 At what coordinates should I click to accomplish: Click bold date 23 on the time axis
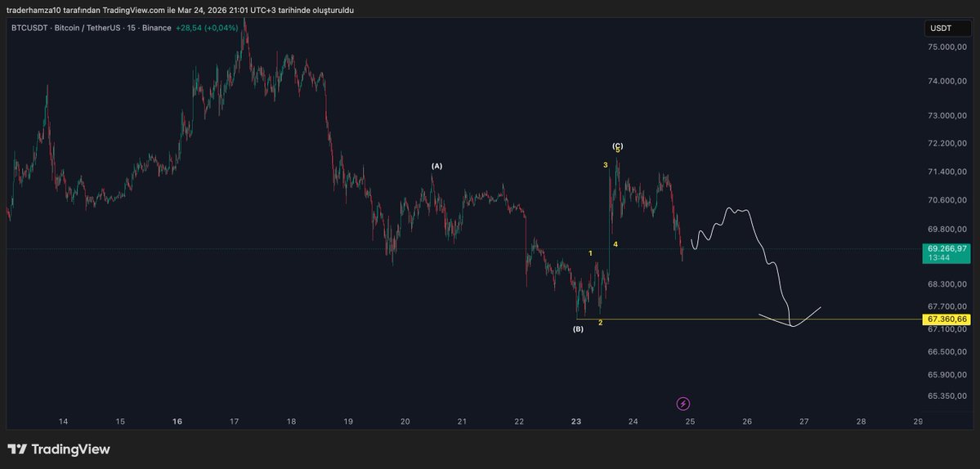(x=576, y=422)
